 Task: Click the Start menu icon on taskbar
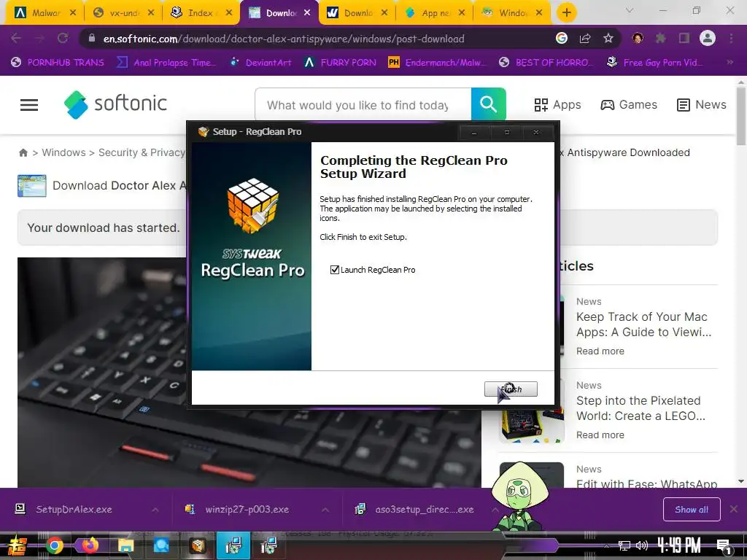click(x=17, y=545)
